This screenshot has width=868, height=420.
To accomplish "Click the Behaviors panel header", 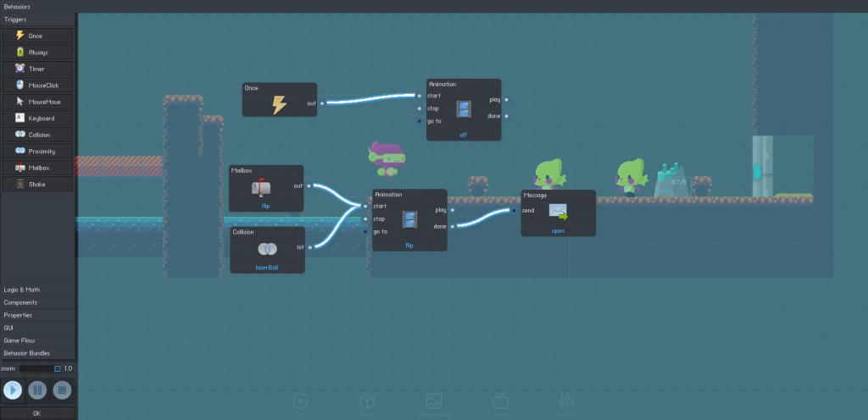I will (x=17, y=7).
